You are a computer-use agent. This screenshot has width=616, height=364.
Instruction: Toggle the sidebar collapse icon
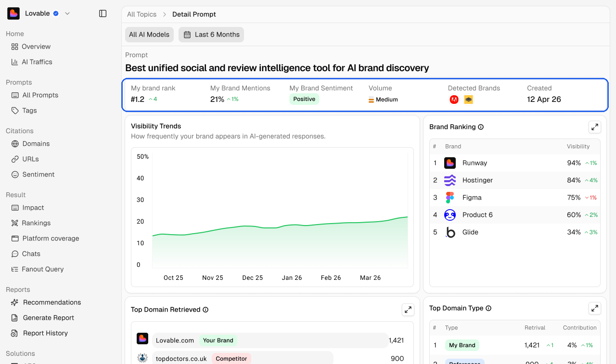(x=103, y=13)
